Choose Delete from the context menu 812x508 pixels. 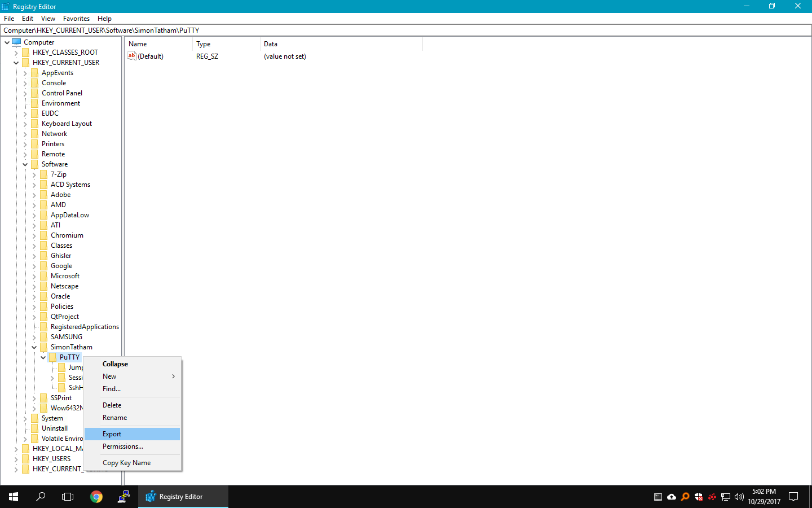coord(132,405)
